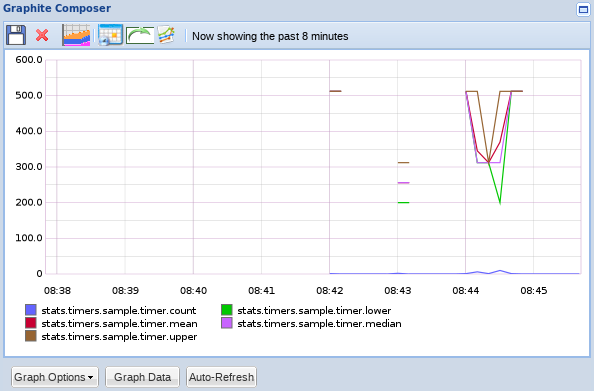
Task: Open the create from URL icon
Action: click(x=166, y=35)
